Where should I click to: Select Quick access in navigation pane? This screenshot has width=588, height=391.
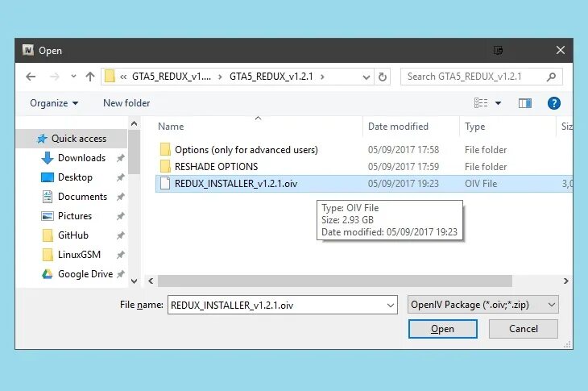(72, 139)
